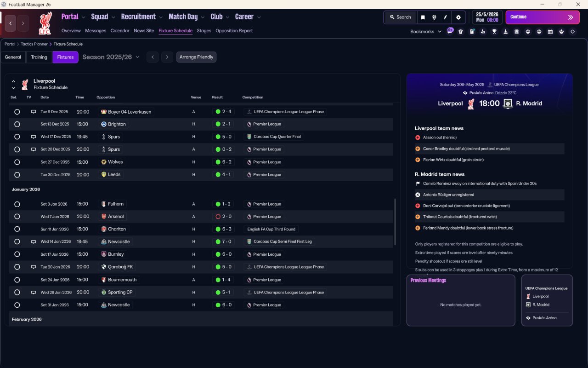Open the Search button
This screenshot has width=588, height=368.
click(400, 17)
